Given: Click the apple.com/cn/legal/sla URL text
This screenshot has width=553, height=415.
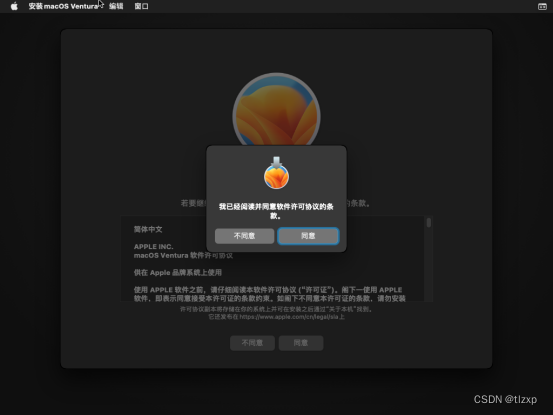Looking at the screenshot, I should click(x=289, y=317).
